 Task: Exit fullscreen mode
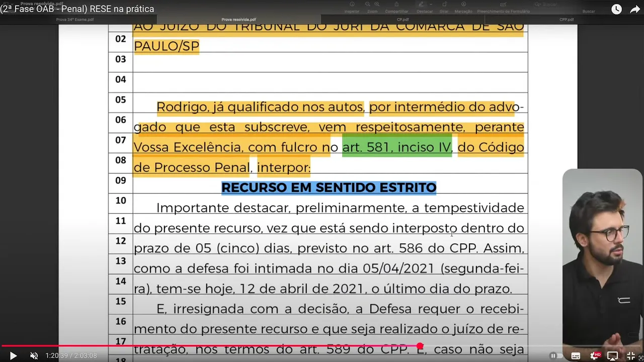coord(631,355)
